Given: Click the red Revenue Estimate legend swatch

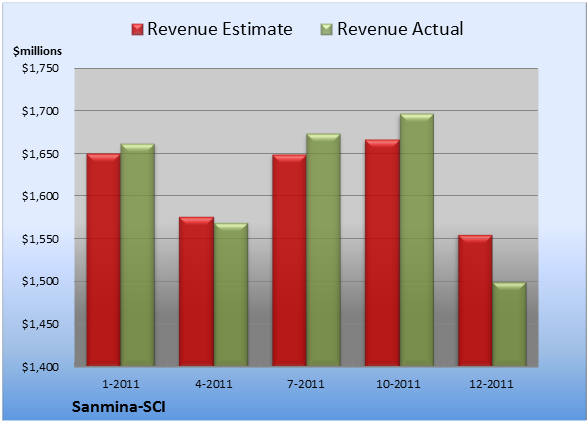Looking at the screenshot, I should [137, 30].
